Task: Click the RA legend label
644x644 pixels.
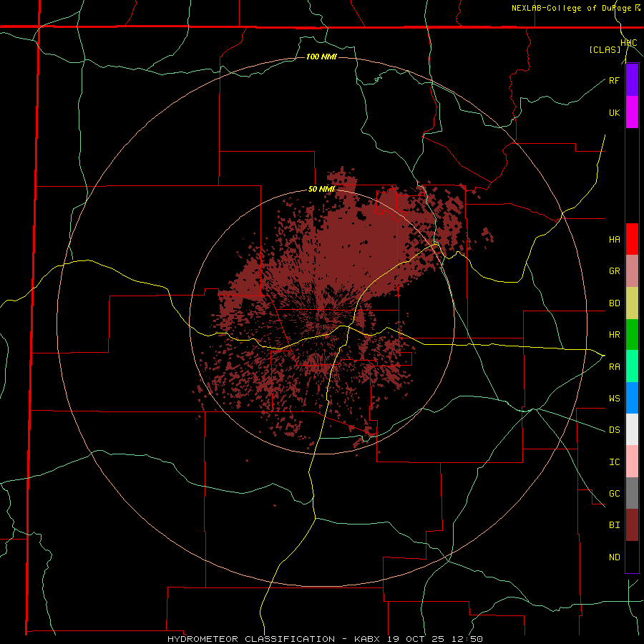Action: pyautogui.click(x=614, y=367)
